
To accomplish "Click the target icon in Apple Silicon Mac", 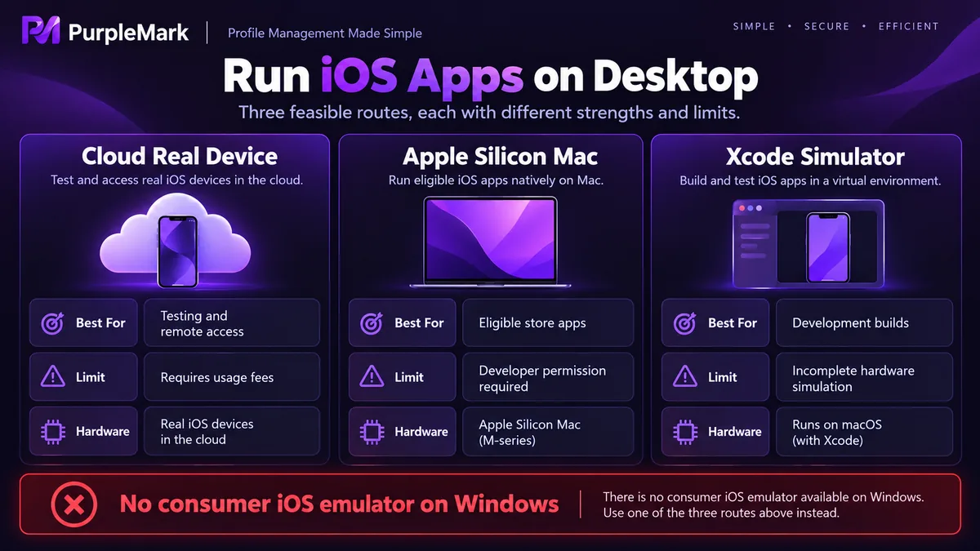I will coord(372,323).
